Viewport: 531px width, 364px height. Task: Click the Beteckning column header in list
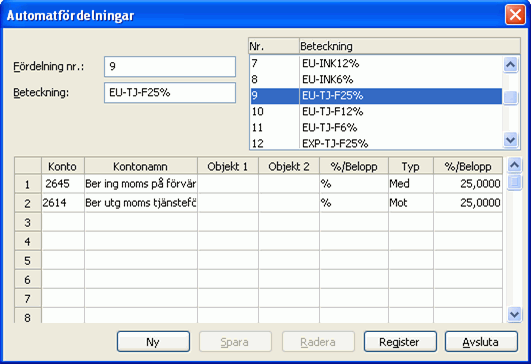coord(410,46)
